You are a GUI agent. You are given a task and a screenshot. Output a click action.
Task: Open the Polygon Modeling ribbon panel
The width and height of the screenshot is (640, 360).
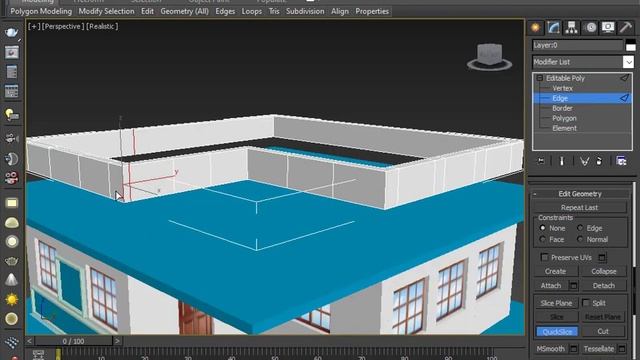(x=41, y=11)
